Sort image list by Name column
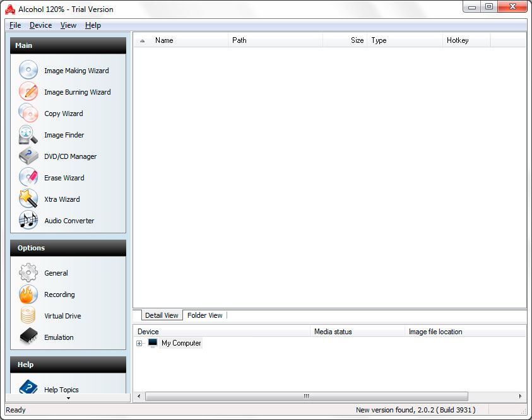 point(190,40)
